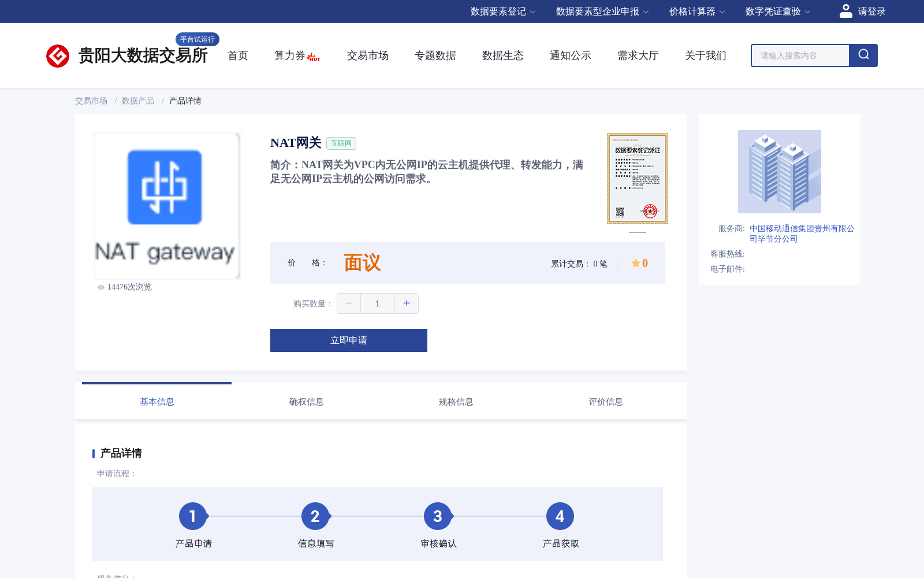Open provider link 中国移动通信集团贵州有限公司毕节分公司
Image resolution: width=924 pixels, height=578 pixels.
(802, 234)
